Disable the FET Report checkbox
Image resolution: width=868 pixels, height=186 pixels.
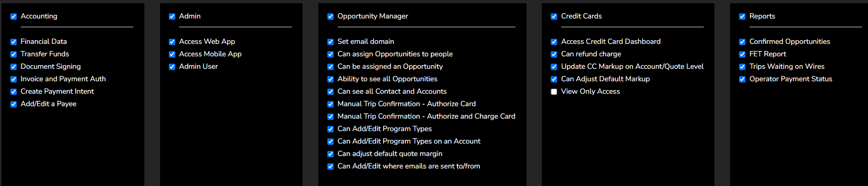tap(742, 54)
